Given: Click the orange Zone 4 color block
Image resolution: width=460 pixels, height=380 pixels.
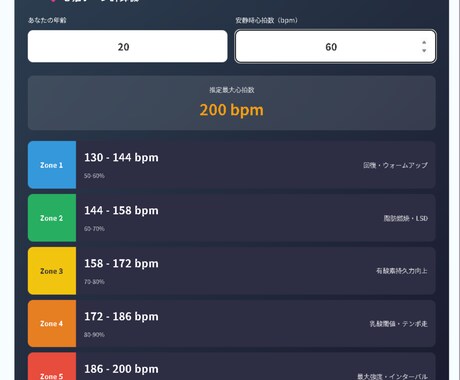Looking at the screenshot, I should click(52, 323).
